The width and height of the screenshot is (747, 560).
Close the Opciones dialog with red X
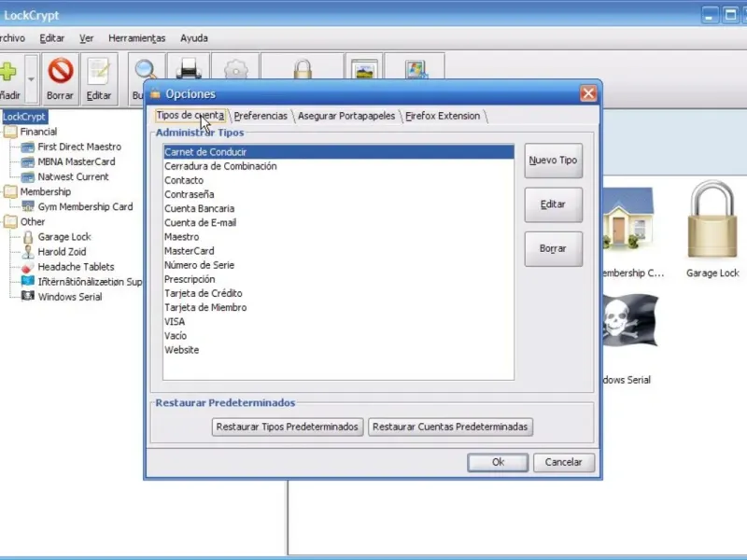tap(588, 93)
